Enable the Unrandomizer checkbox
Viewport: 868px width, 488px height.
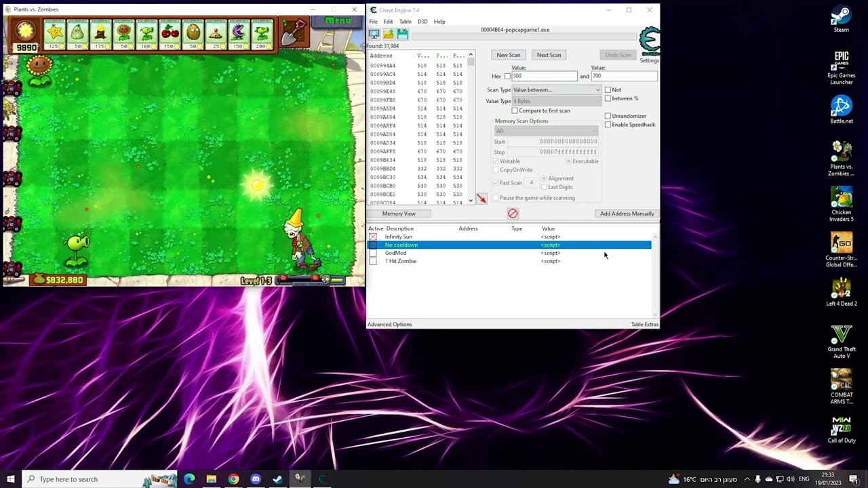[x=608, y=116]
